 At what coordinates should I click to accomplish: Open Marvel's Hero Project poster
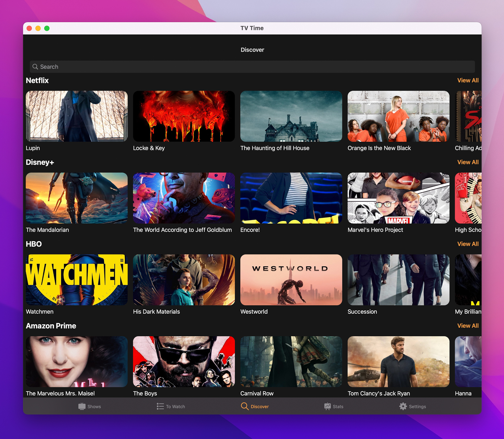[398, 198]
